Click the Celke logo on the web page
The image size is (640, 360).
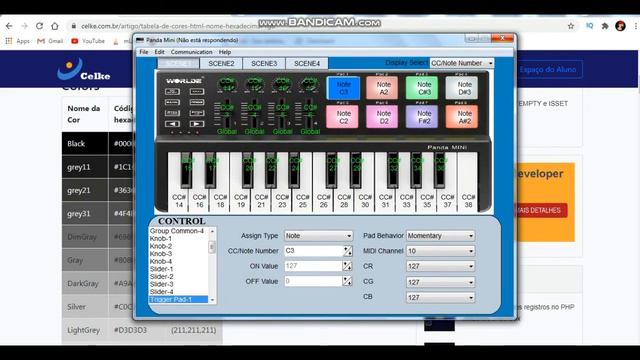tap(84, 69)
